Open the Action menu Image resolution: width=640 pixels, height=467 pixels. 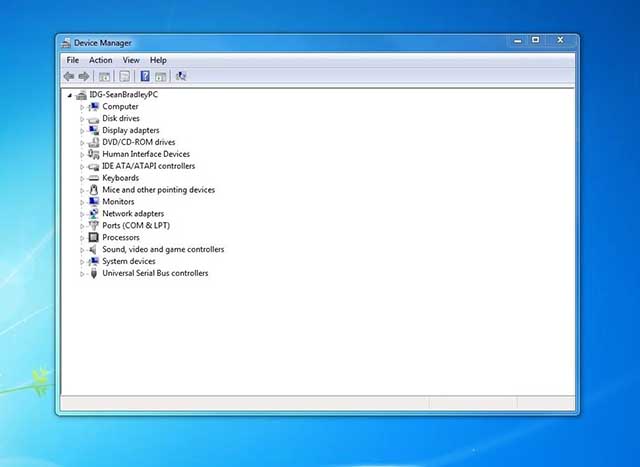[x=100, y=60]
